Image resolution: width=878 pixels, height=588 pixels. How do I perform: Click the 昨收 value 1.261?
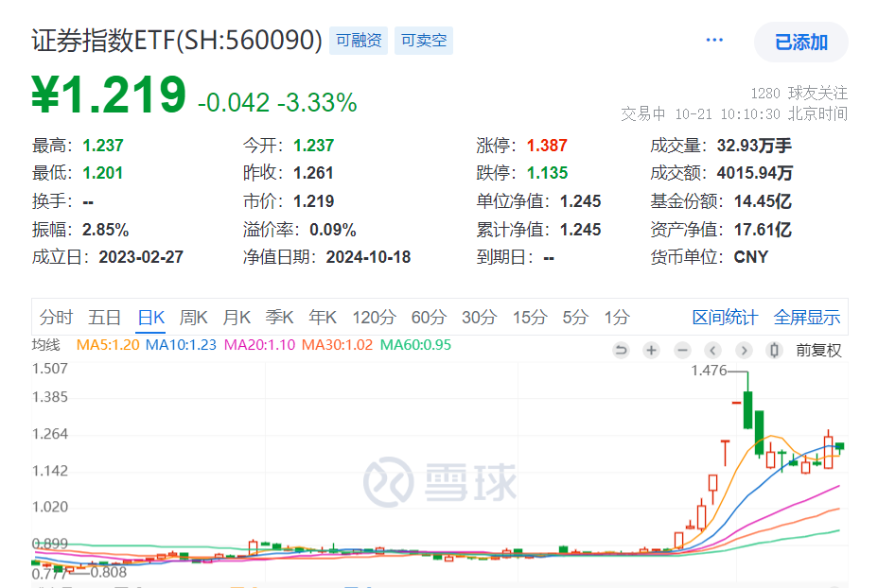tap(313, 173)
